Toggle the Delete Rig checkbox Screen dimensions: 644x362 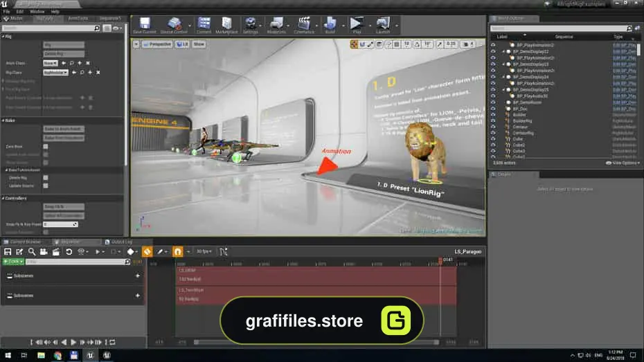[x=46, y=178]
